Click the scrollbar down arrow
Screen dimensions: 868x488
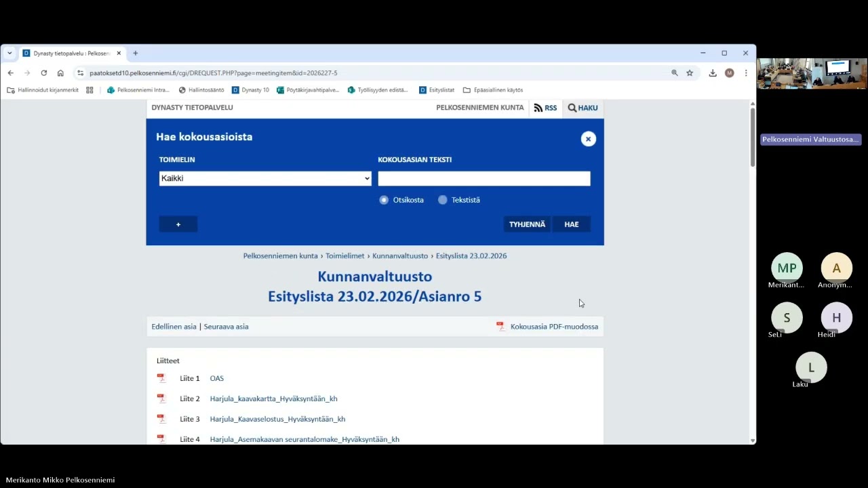[x=752, y=441]
